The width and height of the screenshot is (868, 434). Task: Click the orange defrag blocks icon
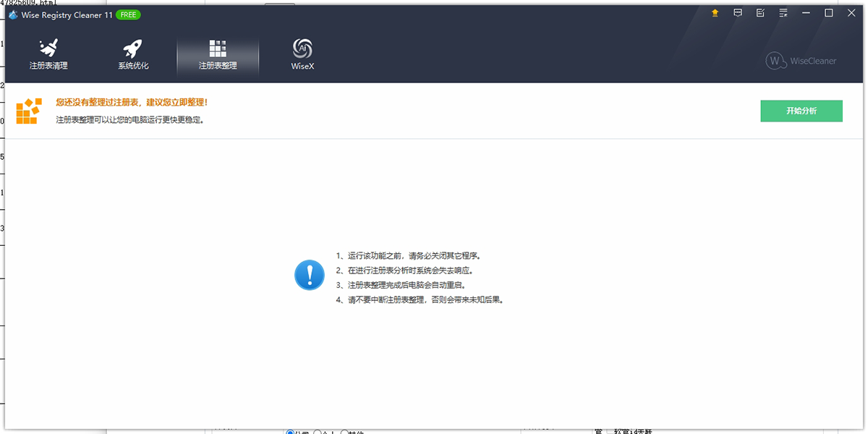click(29, 111)
